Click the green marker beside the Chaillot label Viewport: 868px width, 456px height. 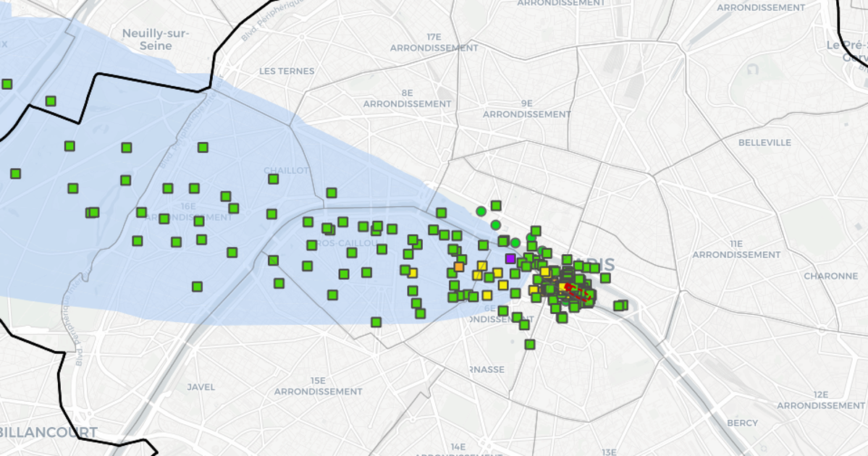[x=273, y=179]
